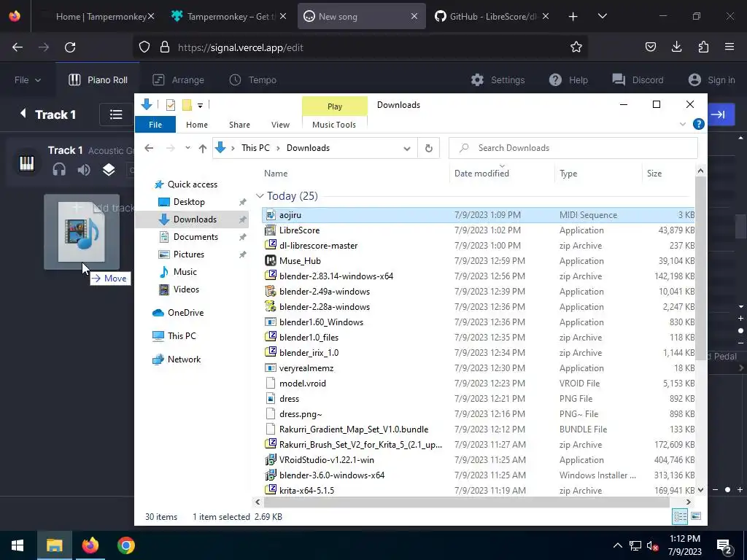Switch to the Arrange tab
Screen dimensions: 747x560
(x=178, y=80)
